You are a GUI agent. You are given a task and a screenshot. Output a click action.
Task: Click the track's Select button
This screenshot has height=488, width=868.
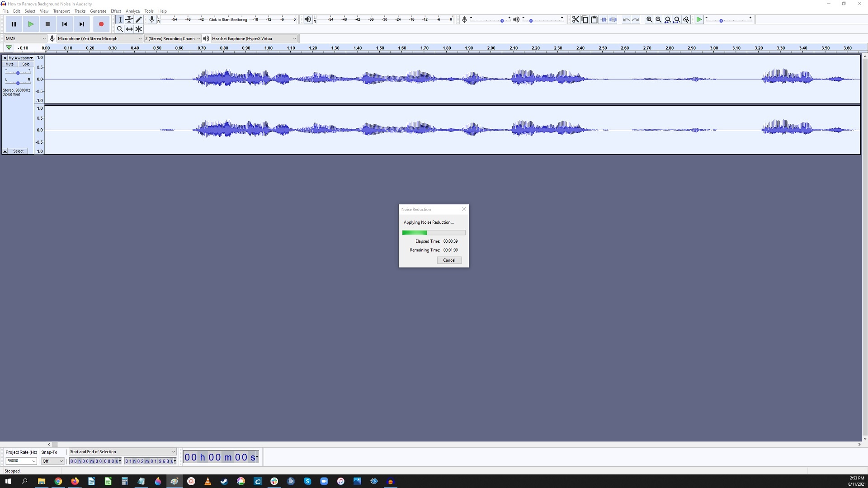point(18,151)
